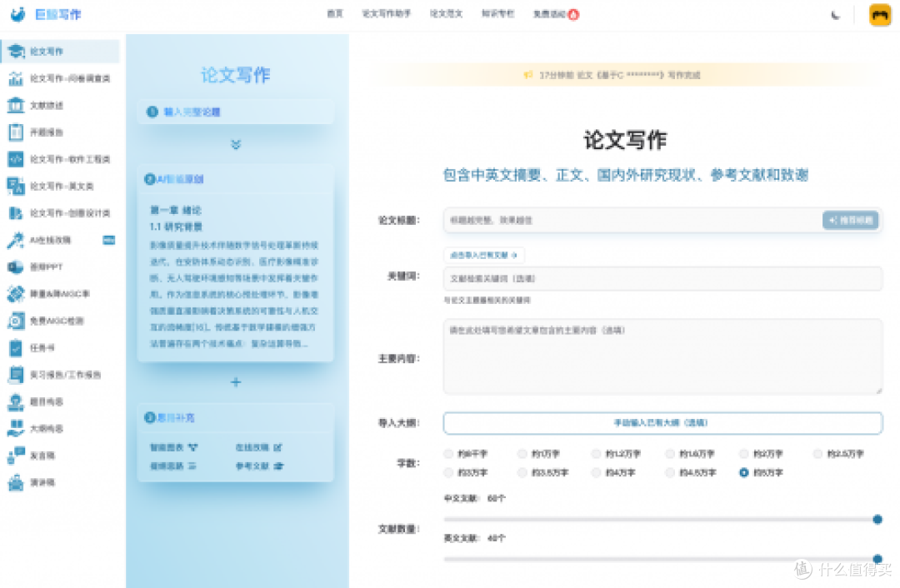
Task: Adjust the 英文文献 count slider handle
Action: pyautogui.click(x=877, y=558)
